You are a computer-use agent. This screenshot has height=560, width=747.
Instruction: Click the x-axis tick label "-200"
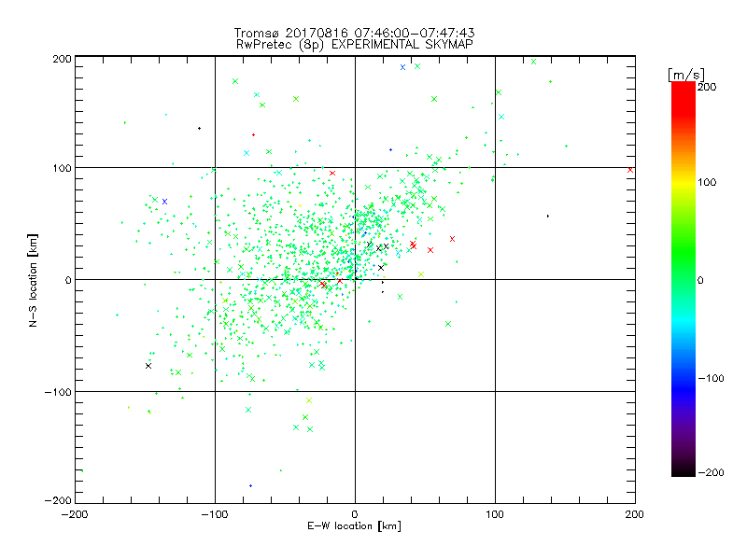click(x=75, y=514)
